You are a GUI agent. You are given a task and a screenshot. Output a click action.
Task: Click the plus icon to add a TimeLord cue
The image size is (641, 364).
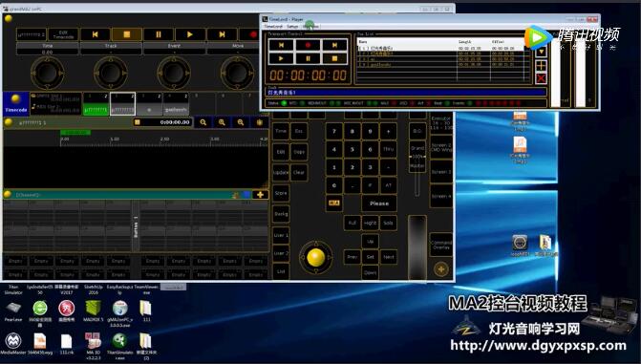541,65
